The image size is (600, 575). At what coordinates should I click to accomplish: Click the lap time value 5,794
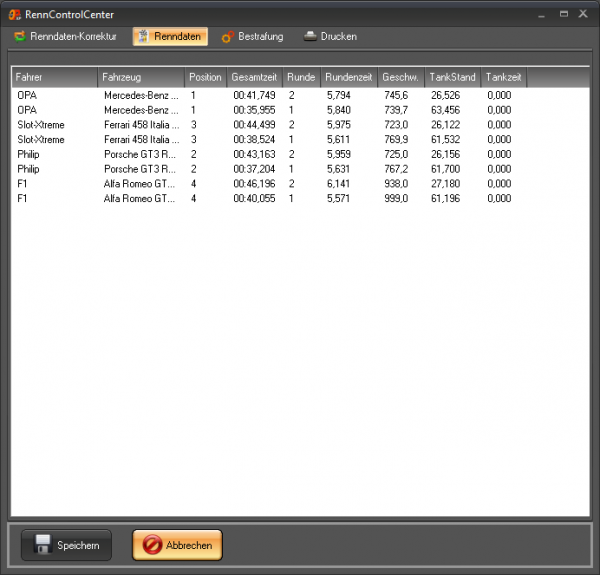(x=339, y=95)
